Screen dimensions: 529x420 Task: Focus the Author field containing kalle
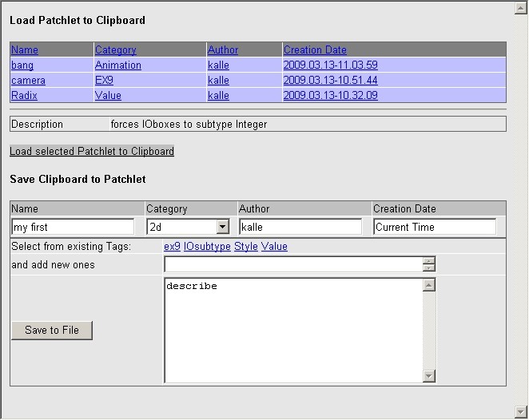click(300, 227)
